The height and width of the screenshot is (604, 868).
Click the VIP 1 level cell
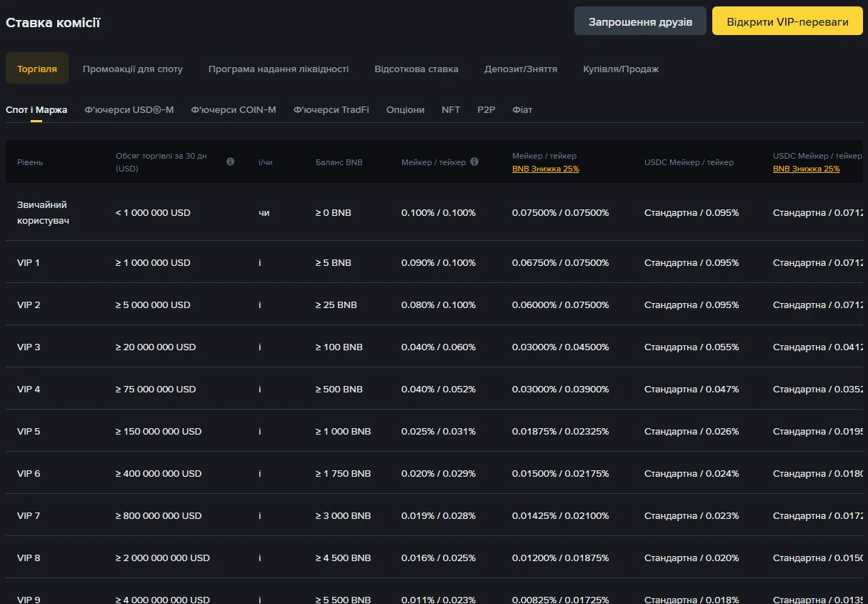29,262
